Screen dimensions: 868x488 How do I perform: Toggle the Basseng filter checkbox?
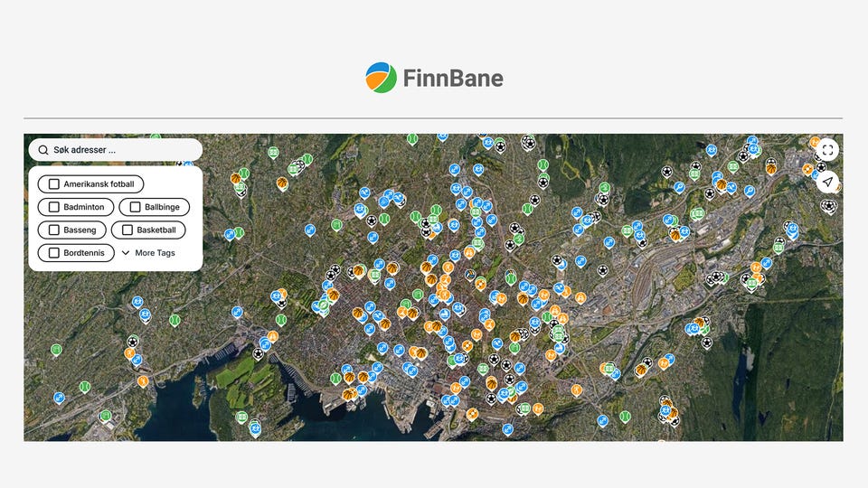54,230
